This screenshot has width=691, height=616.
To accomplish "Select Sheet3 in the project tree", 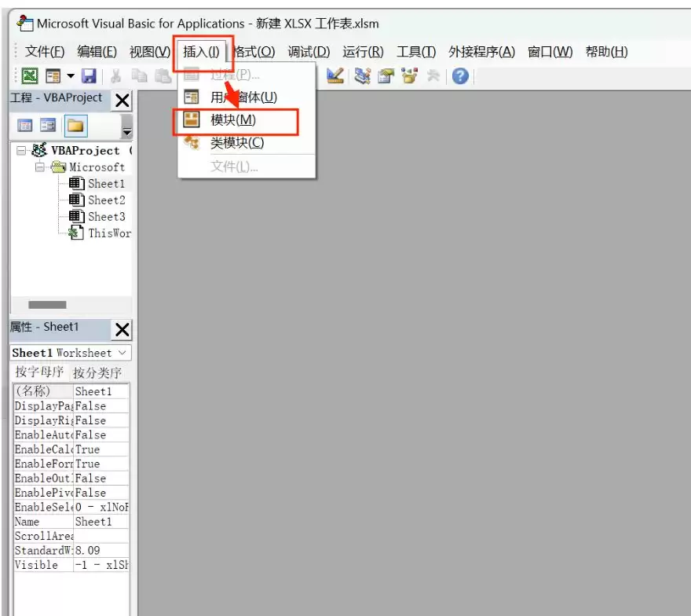I will click(107, 217).
